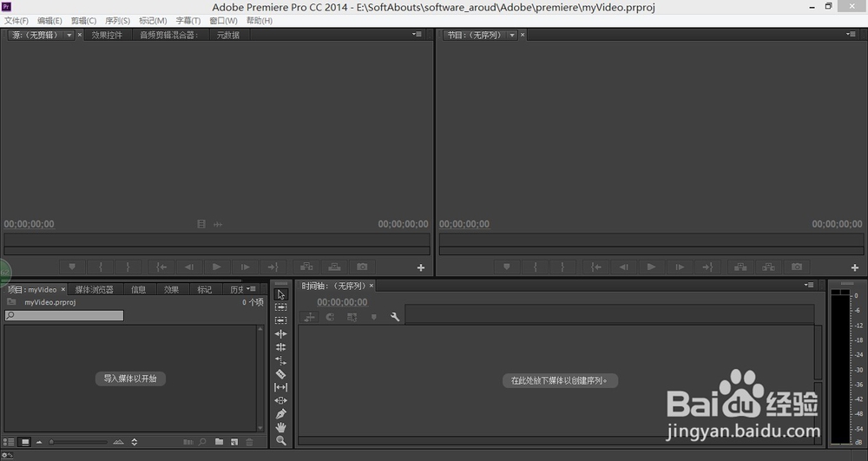Screen dimensions: 868x461
Task: Toggle Linked Selection in the timeline
Action: click(x=352, y=317)
